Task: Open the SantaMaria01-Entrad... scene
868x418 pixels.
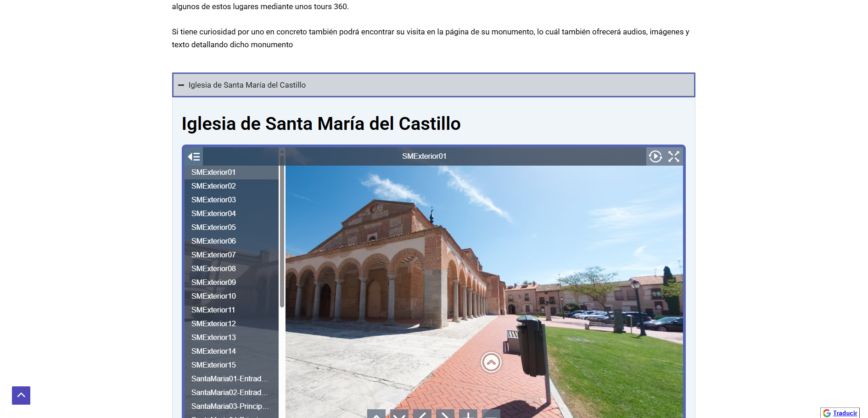Action: pyautogui.click(x=231, y=379)
